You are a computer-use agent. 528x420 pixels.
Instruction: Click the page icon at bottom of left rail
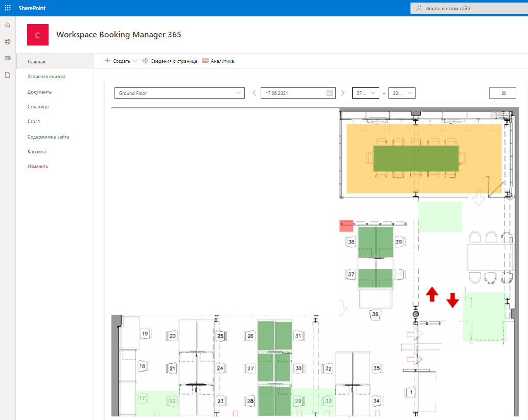[x=7, y=75]
